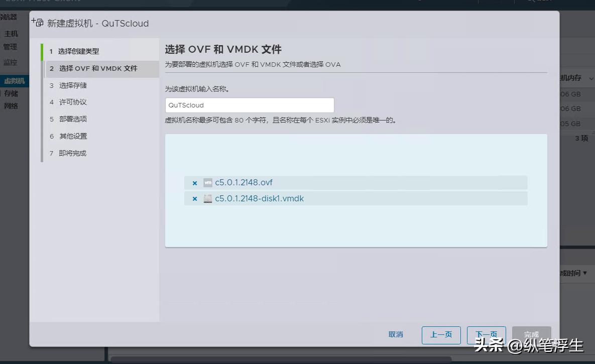This screenshot has width=595, height=364.
Task: Remove c5.0.1.2148.ovf using its x icon
Action: coord(194,183)
